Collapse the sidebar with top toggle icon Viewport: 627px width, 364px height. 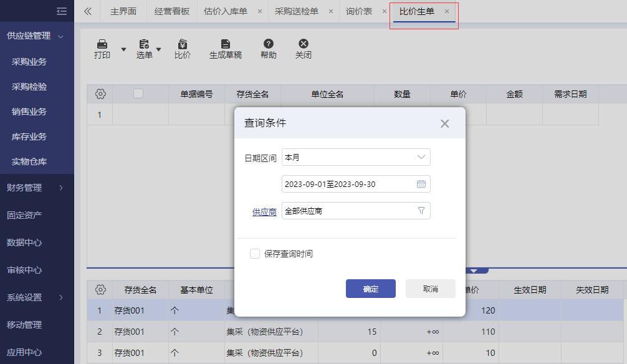pyautogui.click(x=61, y=11)
